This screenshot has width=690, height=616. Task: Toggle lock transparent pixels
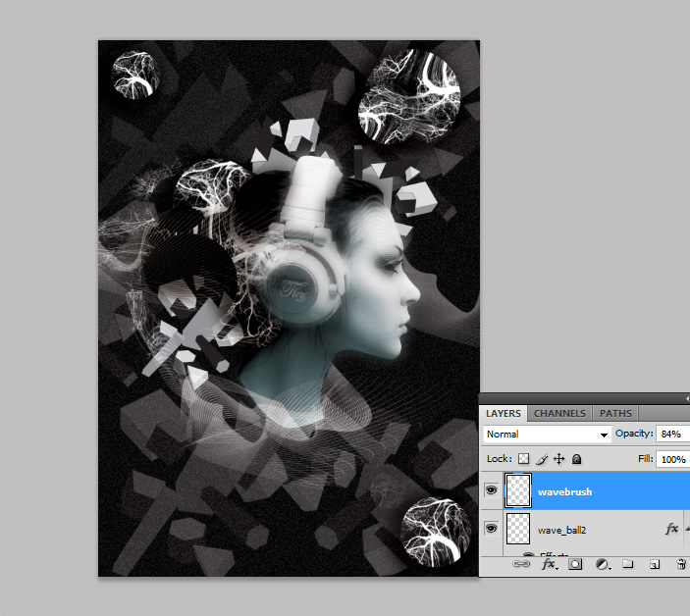(523, 458)
